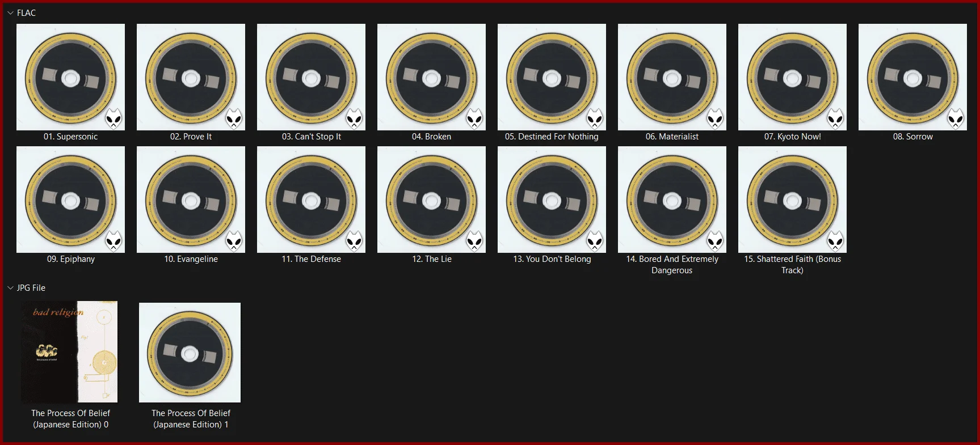Select the disc image JPG thumbnail (Edition 1)
Viewport: 980px width, 445px height.
click(190, 353)
